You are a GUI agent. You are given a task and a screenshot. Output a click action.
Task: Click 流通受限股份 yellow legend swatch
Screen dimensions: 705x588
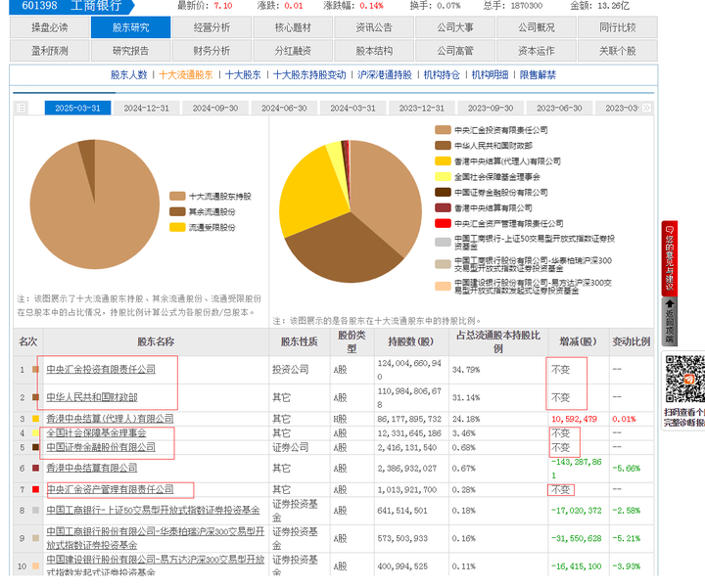click(x=177, y=227)
